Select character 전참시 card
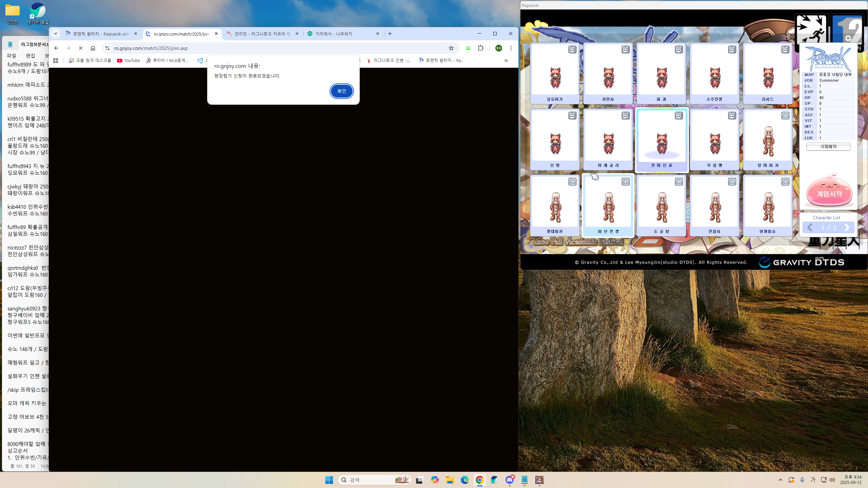This screenshot has height=488, width=868. 714,205
